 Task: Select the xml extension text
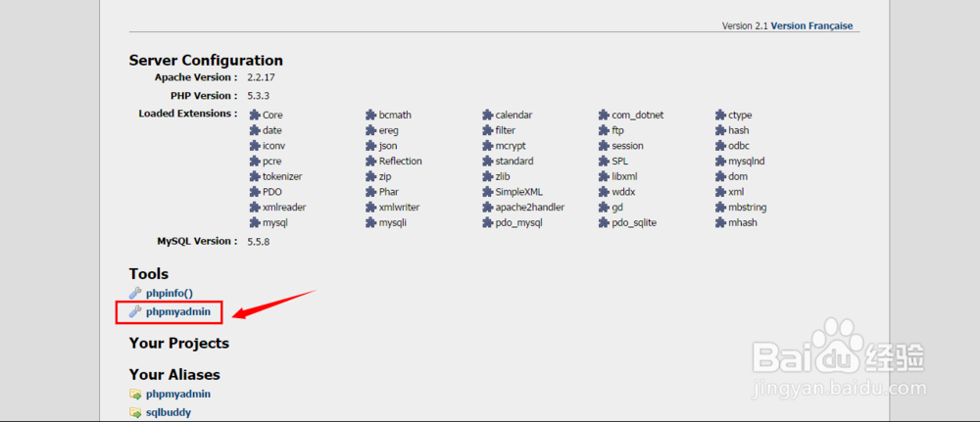pos(736,192)
